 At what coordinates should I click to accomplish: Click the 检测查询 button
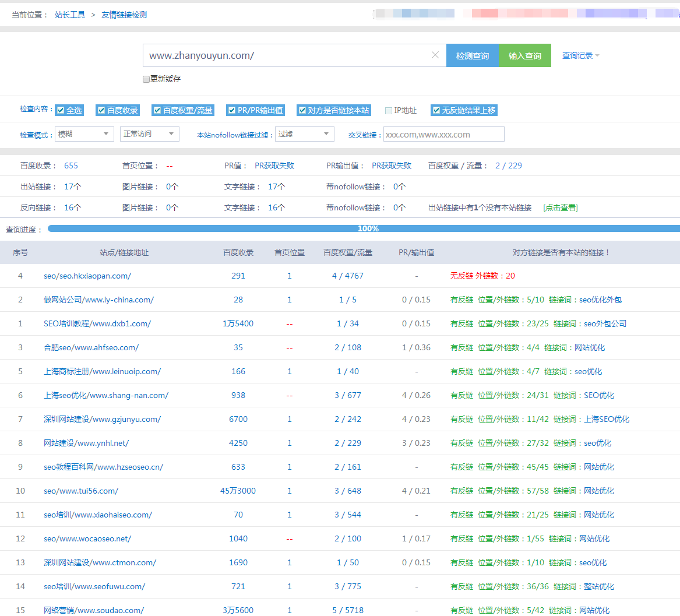(x=472, y=55)
